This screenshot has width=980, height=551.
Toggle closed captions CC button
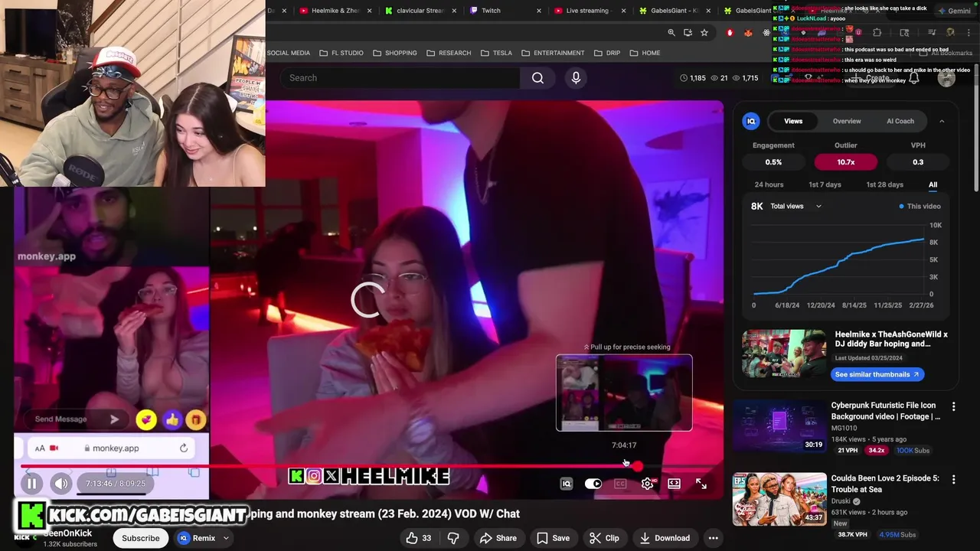pyautogui.click(x=620, y=484)
